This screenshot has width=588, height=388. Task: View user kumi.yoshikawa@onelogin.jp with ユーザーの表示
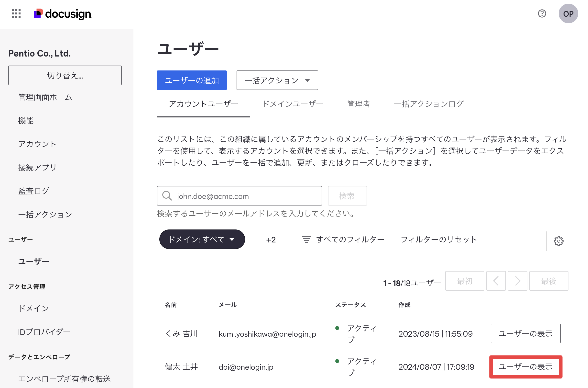(x=525, y=333)
